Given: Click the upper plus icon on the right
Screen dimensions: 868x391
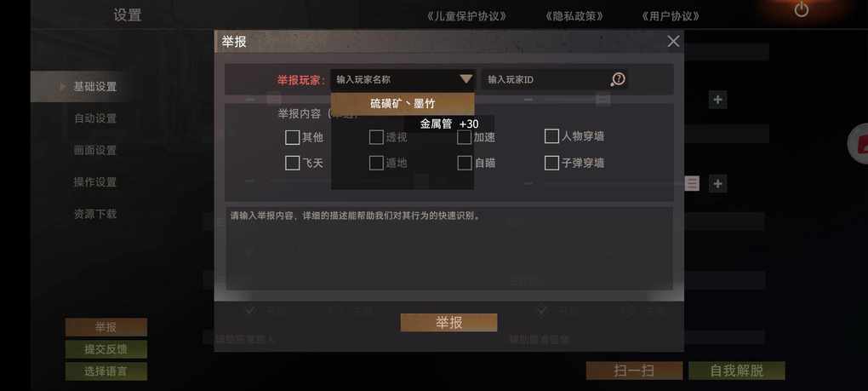Looking at the screenshot, I should click(x=717, y=101).
